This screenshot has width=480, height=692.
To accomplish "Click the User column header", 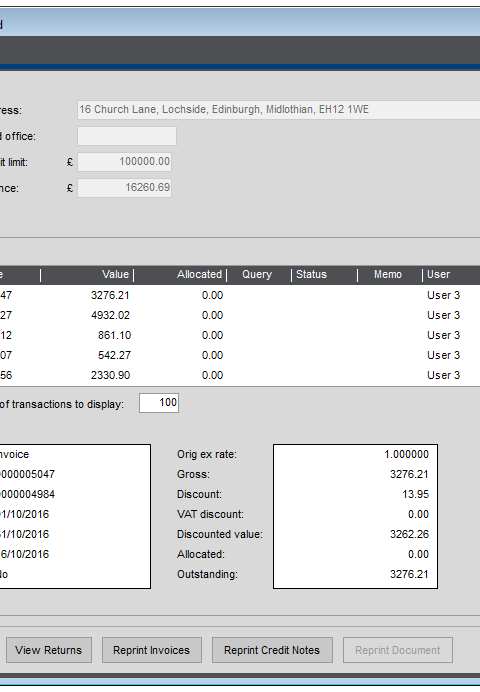I will (x=451, y=275).
